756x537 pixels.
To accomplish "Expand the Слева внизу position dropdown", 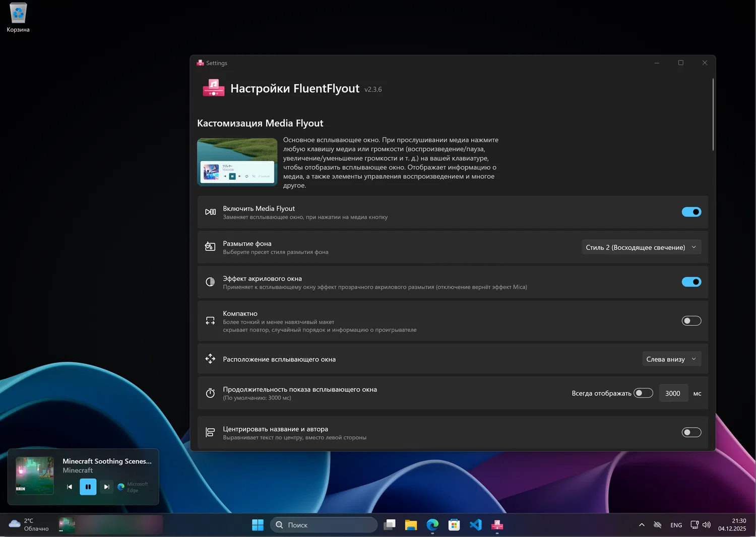I will 671,359.
